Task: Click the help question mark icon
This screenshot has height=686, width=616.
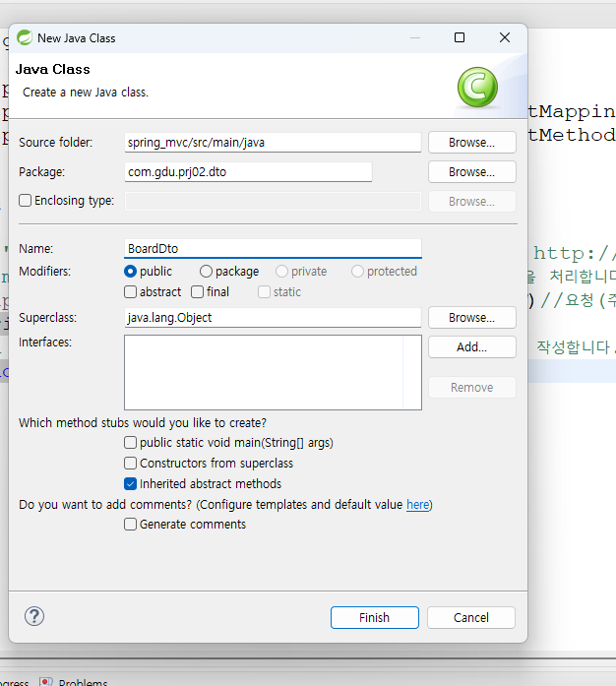Action: tap(34, 616)
